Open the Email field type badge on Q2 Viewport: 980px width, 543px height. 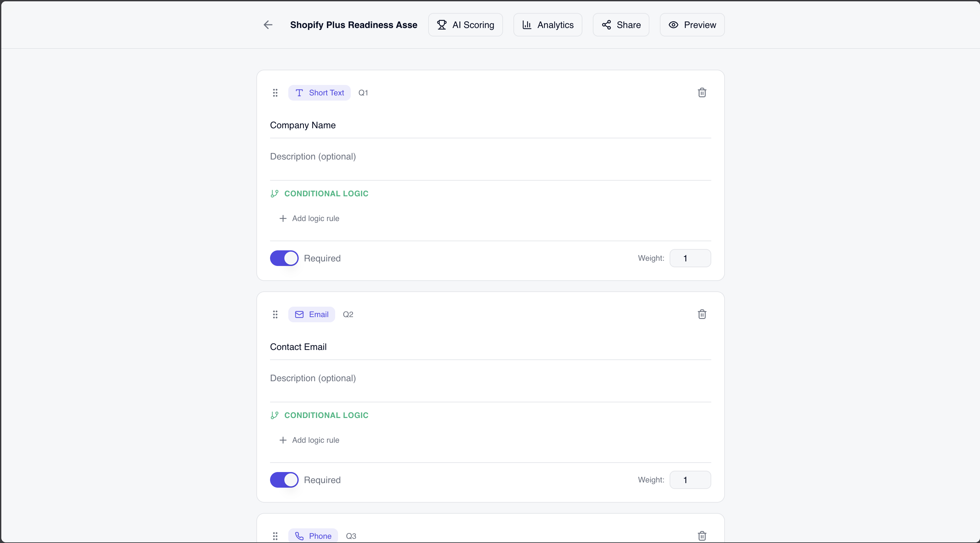tap(312, 314)
